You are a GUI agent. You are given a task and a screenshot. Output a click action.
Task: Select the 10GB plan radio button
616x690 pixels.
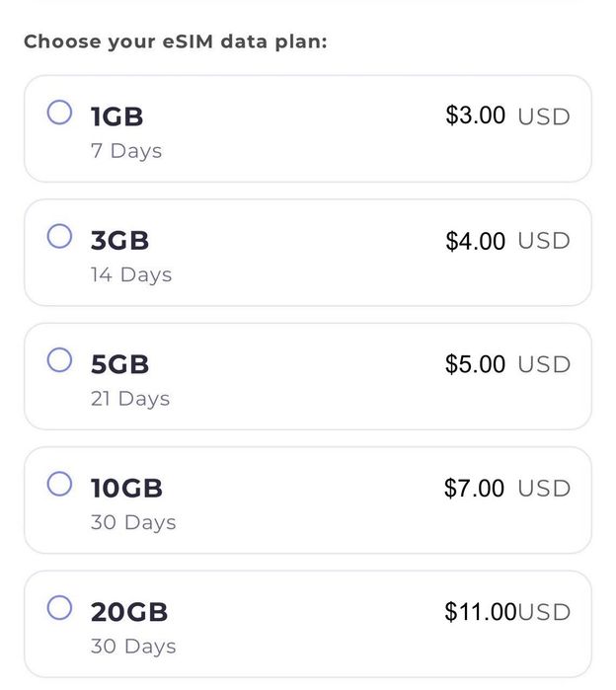59,484
